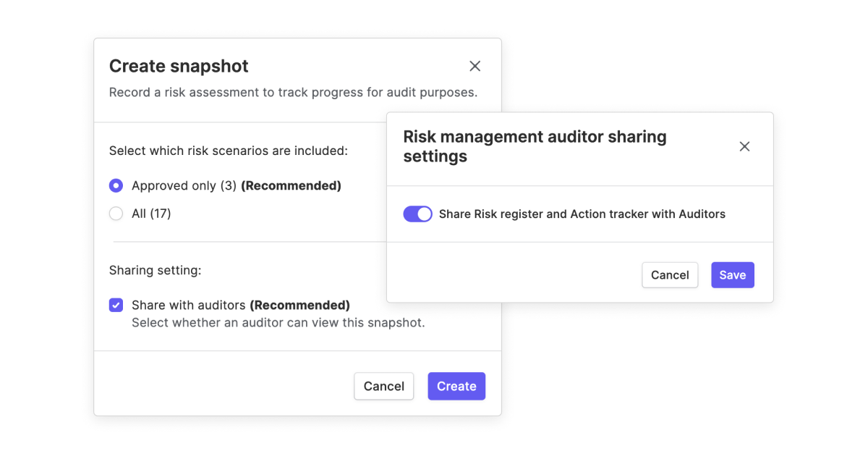The image size is (868, 454).
Task: Click the "Create snapshot" dialog title
Action: point(179,66)
